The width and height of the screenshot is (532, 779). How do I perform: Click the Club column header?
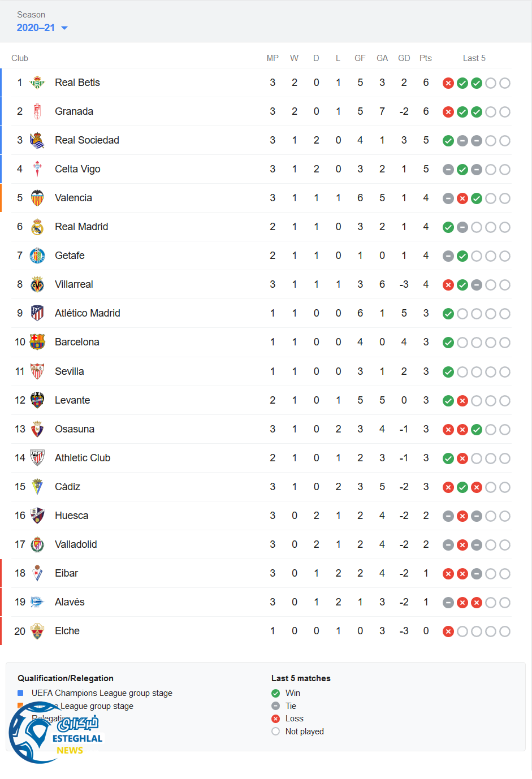20,58
